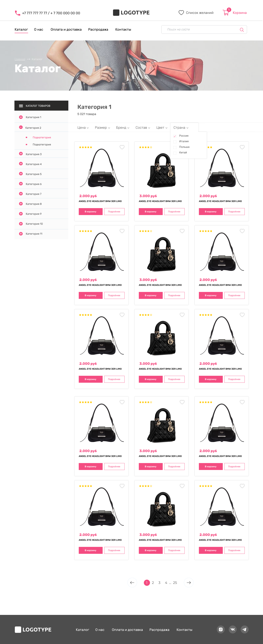Viewport: 263px width, 644px height.
Task: Check the Китай country checkbox
Action: coord(175,153)
